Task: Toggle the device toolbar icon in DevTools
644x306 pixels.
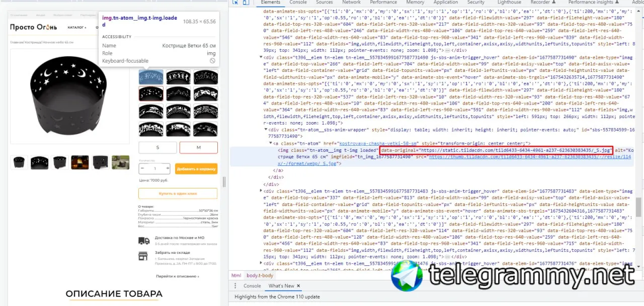Action: click(x=246, y=3)
